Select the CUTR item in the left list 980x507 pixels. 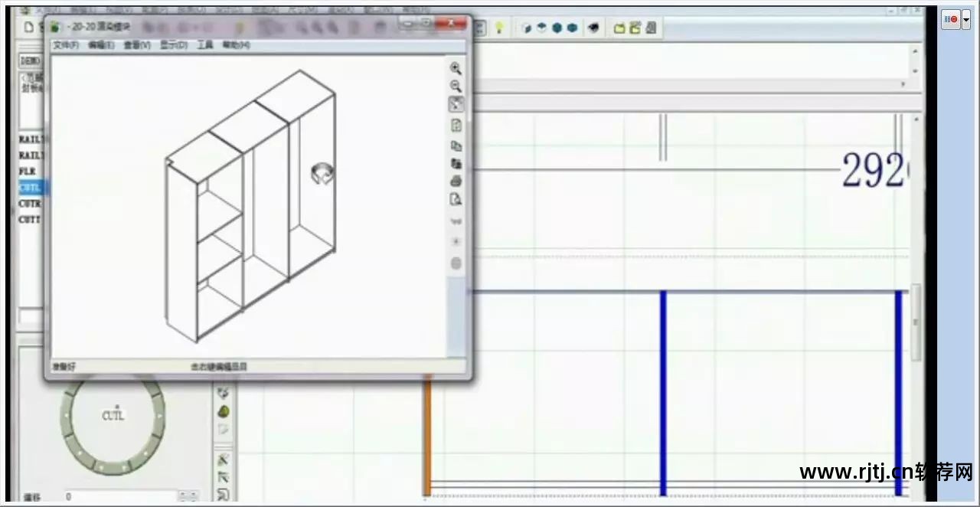click(31, 204)
